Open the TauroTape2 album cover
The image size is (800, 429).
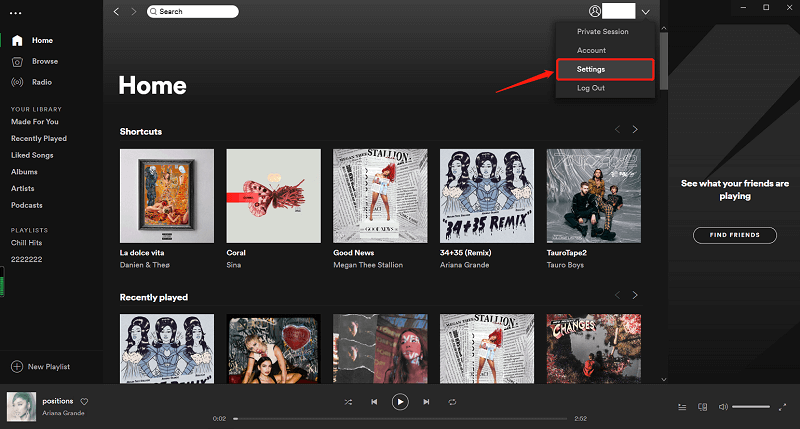[594, 196]
